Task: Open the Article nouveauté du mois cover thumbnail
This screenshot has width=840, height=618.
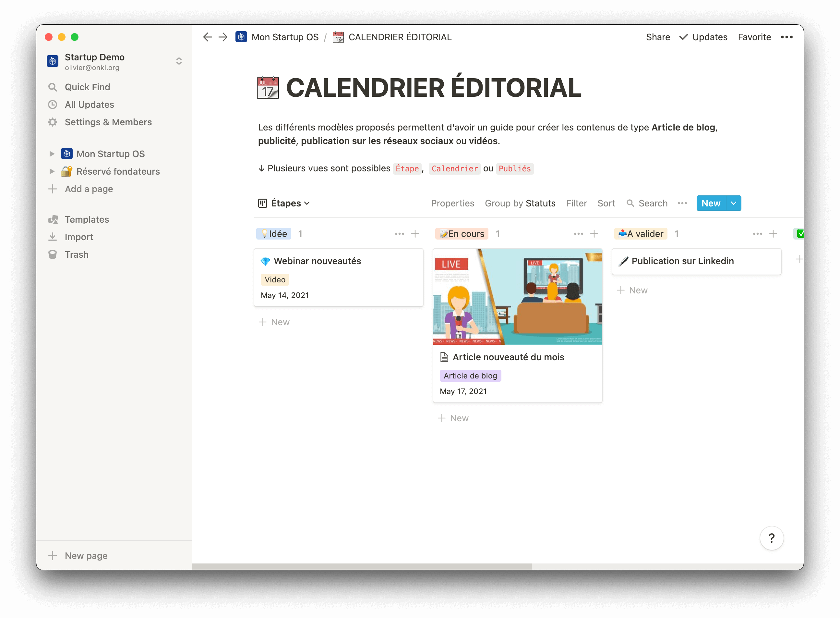Action: point(517,296)
